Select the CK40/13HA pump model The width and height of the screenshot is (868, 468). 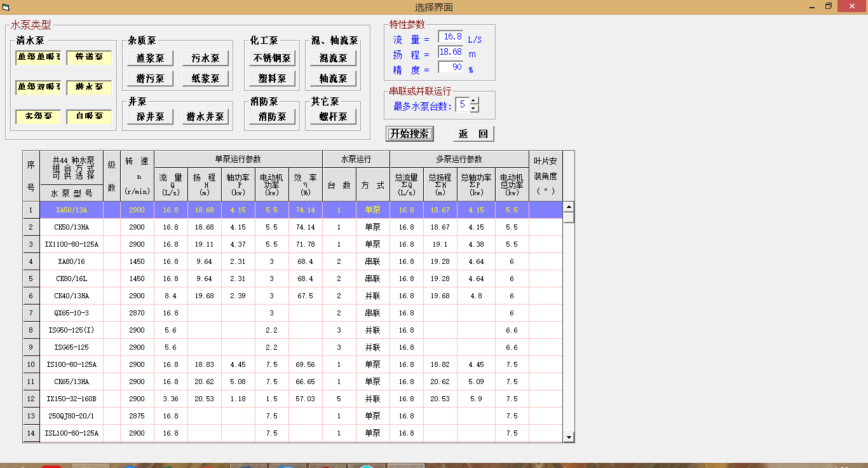pyautogui.click(x=71, y=296)
